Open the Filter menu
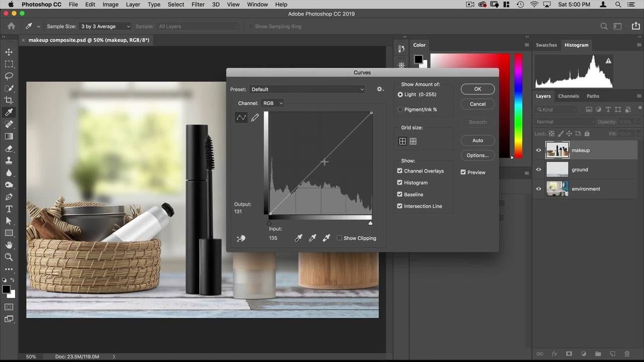The image size is (644, 362). 198,5
